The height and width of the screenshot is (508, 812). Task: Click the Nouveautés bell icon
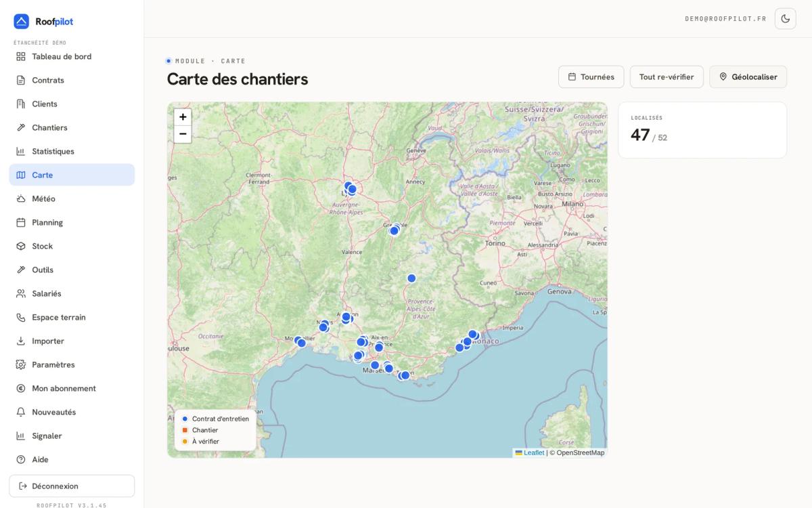click(21, 412)
